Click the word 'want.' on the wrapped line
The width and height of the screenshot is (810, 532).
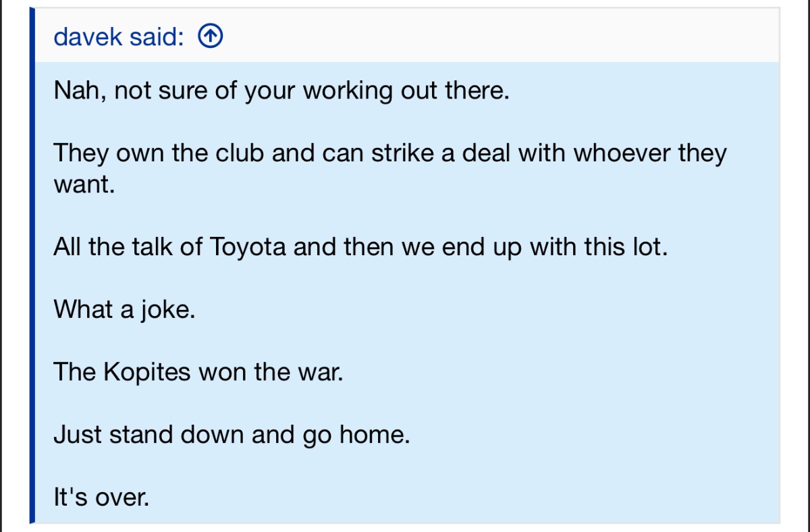tap(84, 184)
